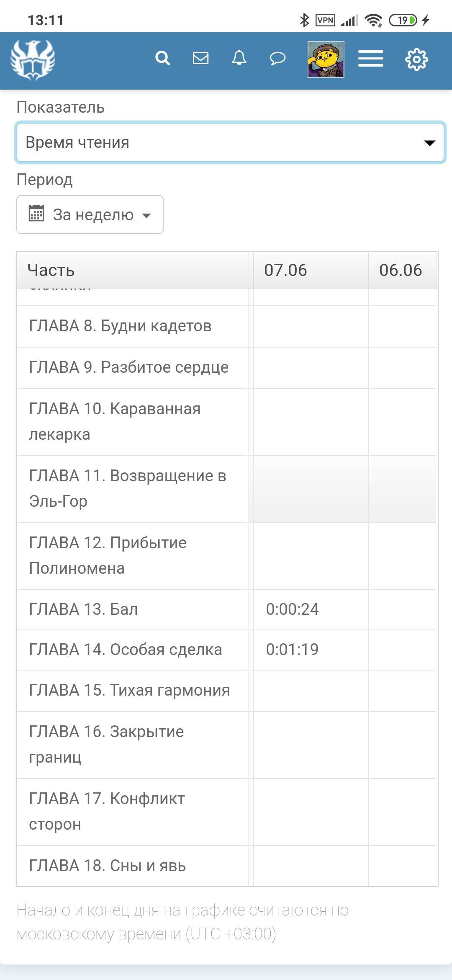Open messages envelope icon
The height and width of the screenshot is (980, 452).
click(x=200, y=58)
